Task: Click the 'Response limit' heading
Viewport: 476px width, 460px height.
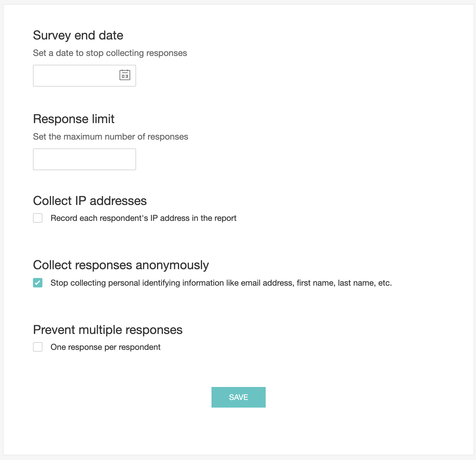Action: tap(74, 119)
